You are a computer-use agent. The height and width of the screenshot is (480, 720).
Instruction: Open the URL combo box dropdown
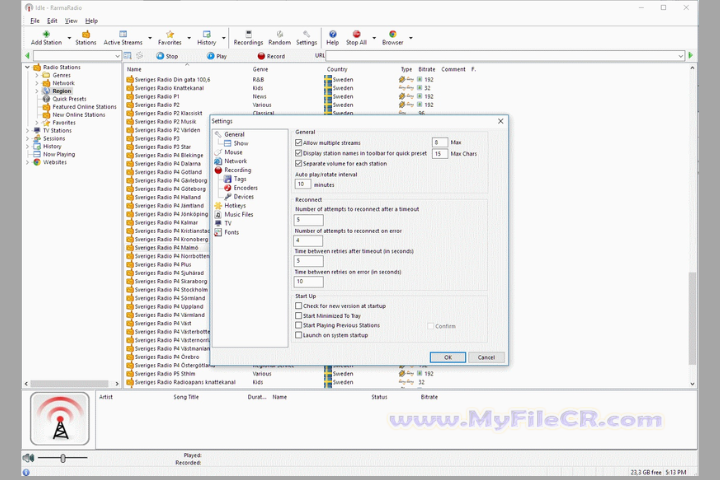(680, 56)
